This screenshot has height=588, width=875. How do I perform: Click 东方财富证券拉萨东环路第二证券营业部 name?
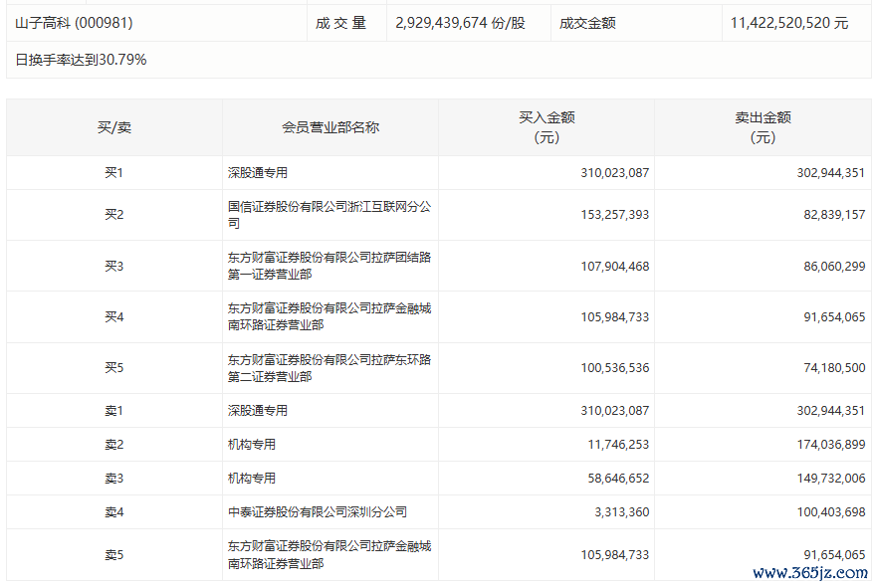(x=329, y=368)
